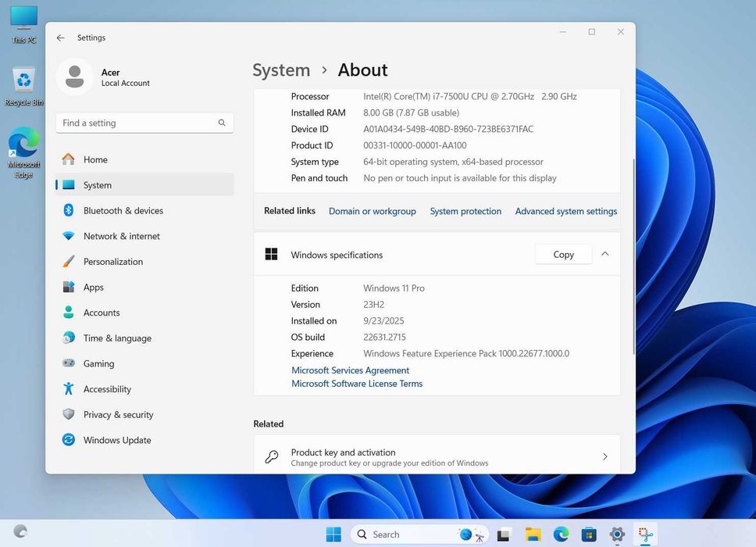The width and height of the screenshot is (756, 547).
Task: Open Personalization settings
Action: point(144,262)
